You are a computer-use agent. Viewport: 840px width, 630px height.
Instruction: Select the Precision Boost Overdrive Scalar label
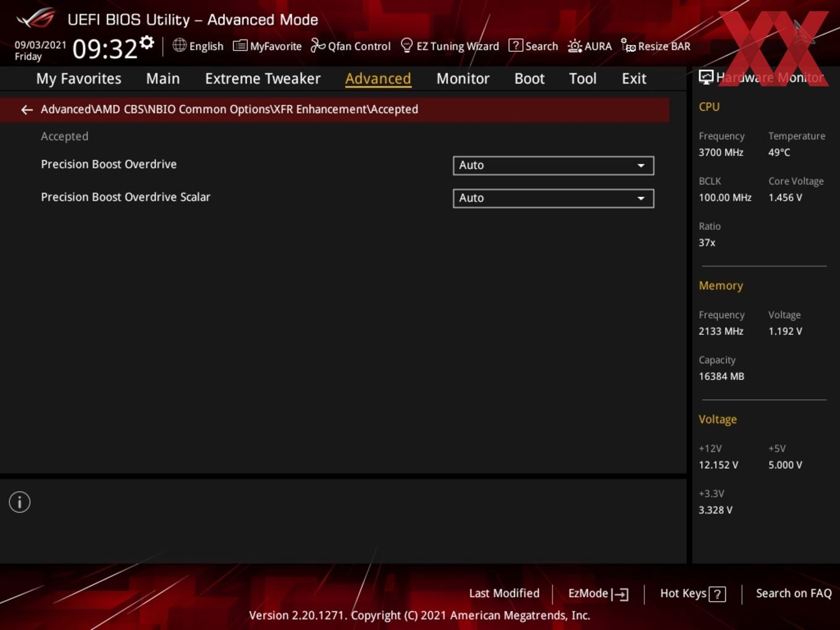click(125, 197)
